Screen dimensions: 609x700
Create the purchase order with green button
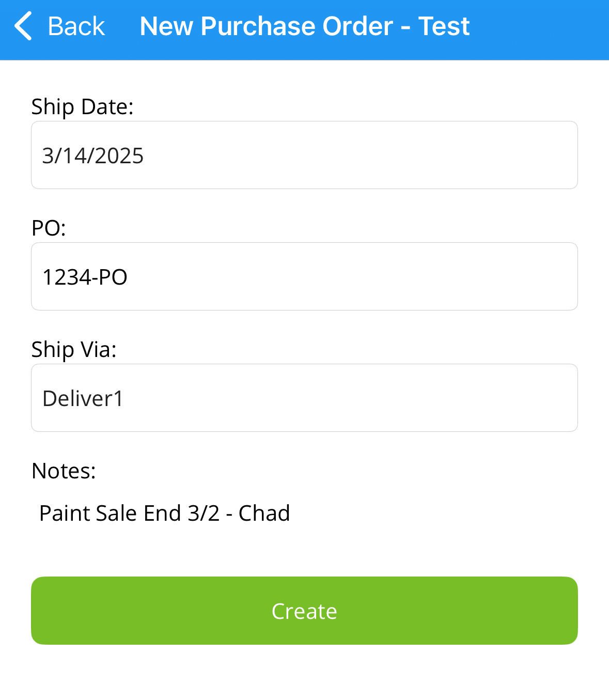(x=304, y=611)
